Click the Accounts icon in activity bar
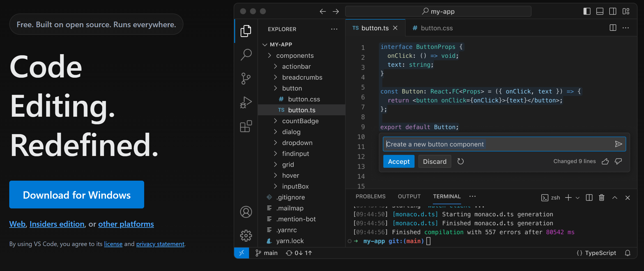This screenshot has height=271, width=644. (x=246, y=212)
